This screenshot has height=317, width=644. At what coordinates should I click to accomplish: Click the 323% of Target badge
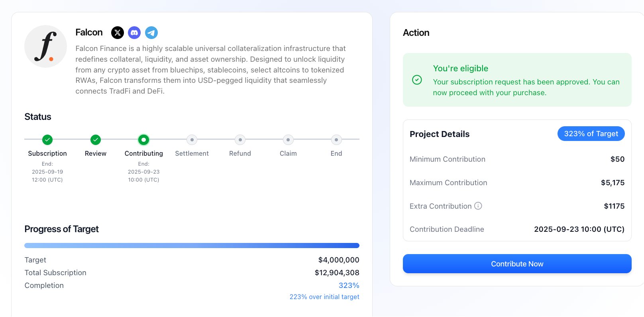pos(591,134)
